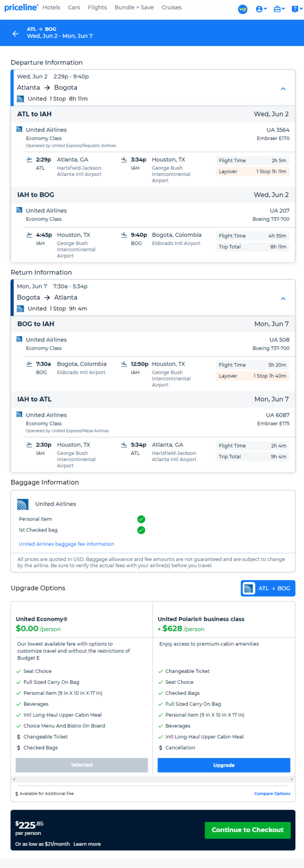The width and height of the screenshot is (304, 868).
Task: Click landing icon next to 12:50p
Action: tap(124, 364)
